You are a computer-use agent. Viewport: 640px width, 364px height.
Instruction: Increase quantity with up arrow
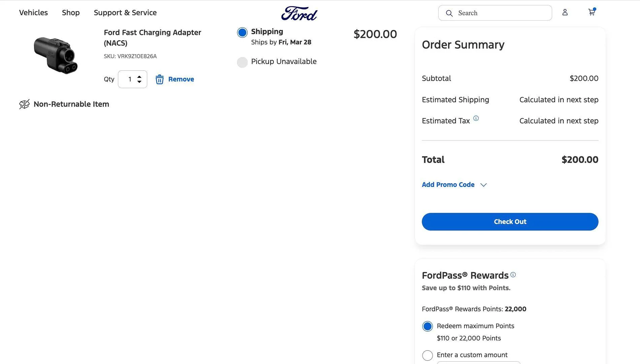click(139, 77)
